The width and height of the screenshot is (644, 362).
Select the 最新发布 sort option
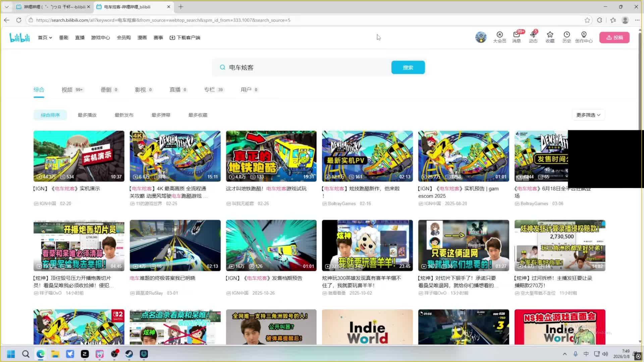pyautogui.click(x=124, y=115)
